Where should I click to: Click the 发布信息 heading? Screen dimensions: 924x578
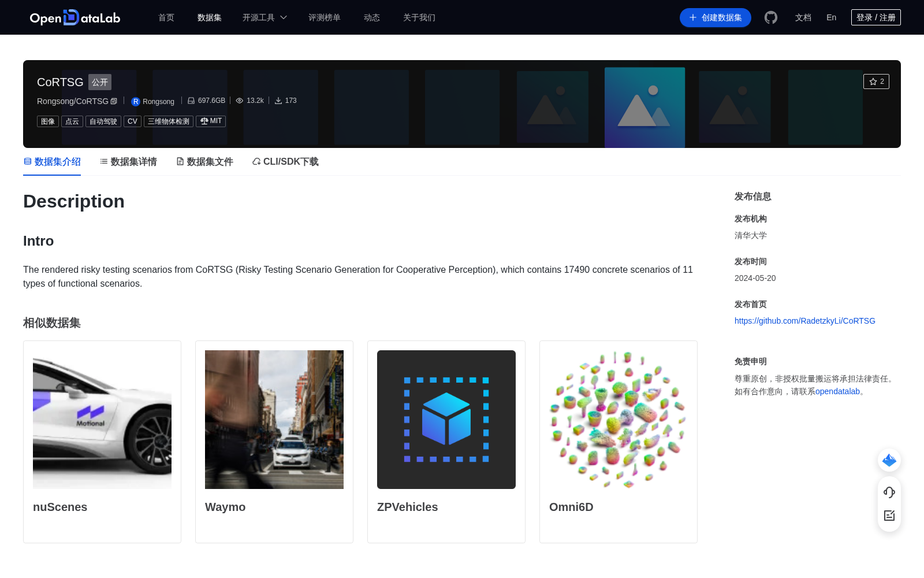pos(753,197)
